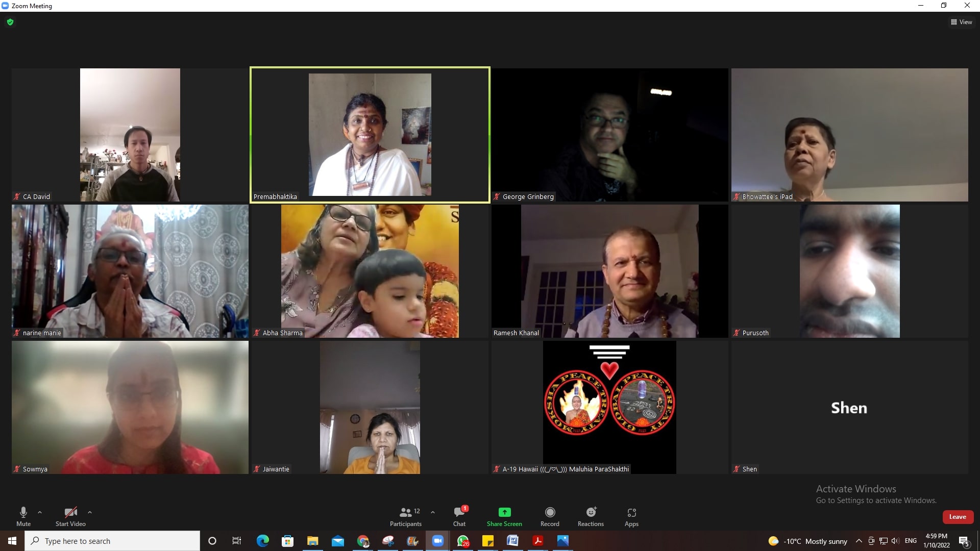The width and height of the screenshot is (980, 551).
Task: Click the green encryption shield icon
Action: pos(10,22)
